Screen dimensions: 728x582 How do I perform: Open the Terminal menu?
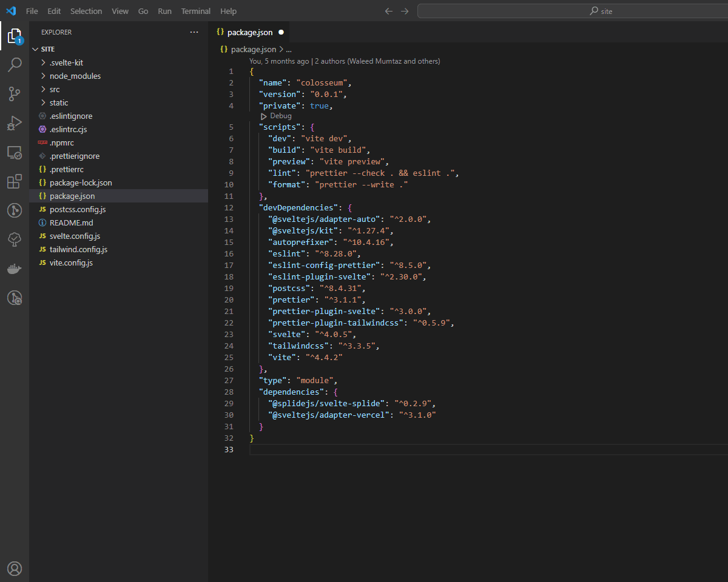(x=195, y=11)
